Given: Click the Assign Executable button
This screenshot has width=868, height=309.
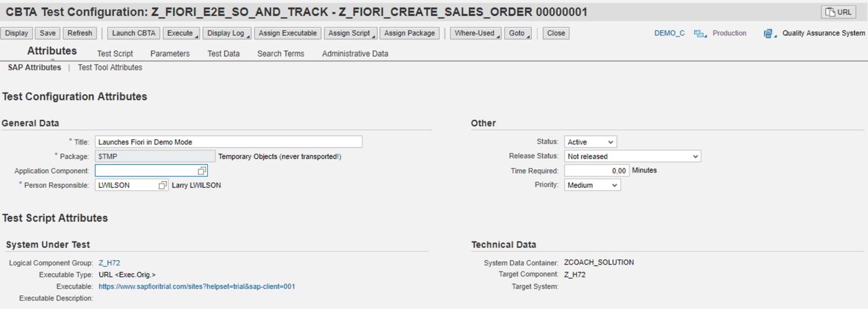Looking at the screenshot, I should [288, 33].
